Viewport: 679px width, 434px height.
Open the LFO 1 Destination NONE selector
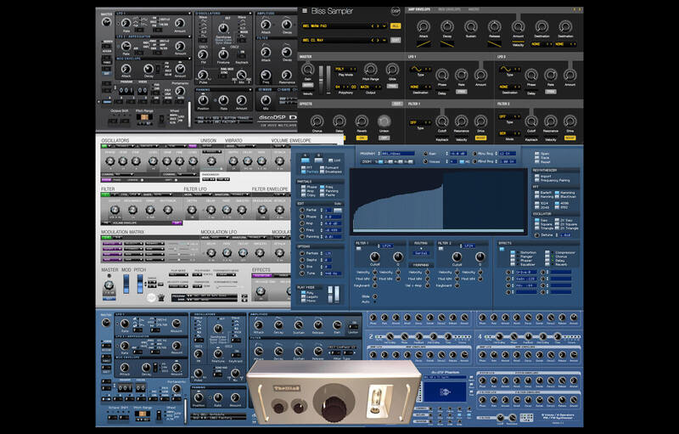[x=420, y=87]
